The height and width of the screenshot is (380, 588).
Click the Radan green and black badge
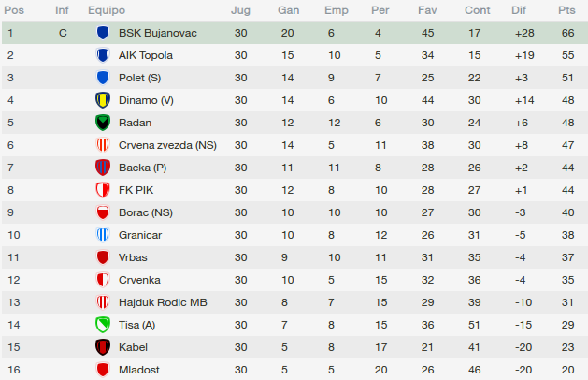[x=103, y=123]
